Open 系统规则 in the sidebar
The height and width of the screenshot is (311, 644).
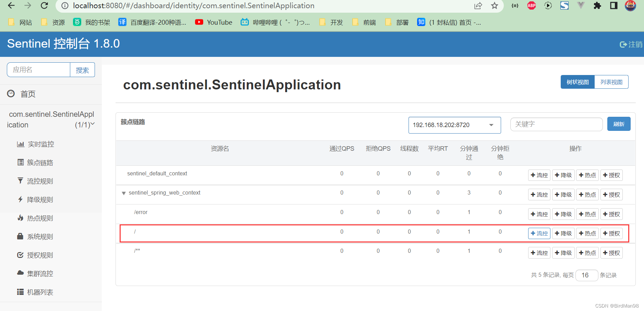[x=35, y=237]
